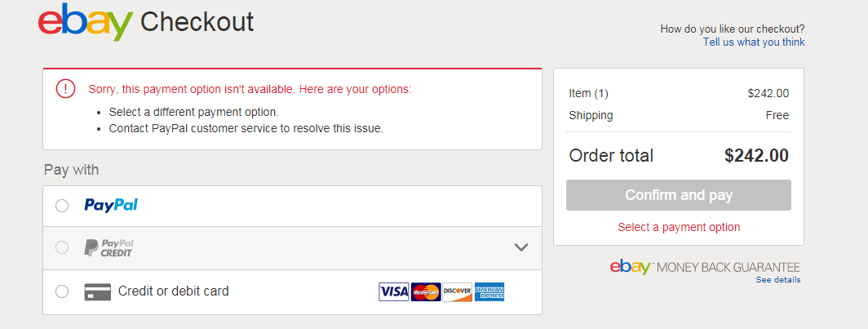This screenshot has width=868, height=329.
Task: Open the See details link
Action: coord(778,280)
